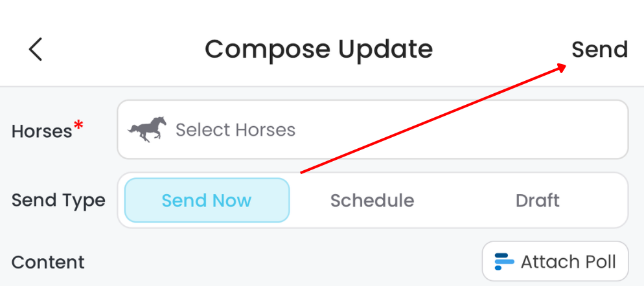Click the blue poll bars icon
This screenshot has height=286, width=644.
coord(504,262)
